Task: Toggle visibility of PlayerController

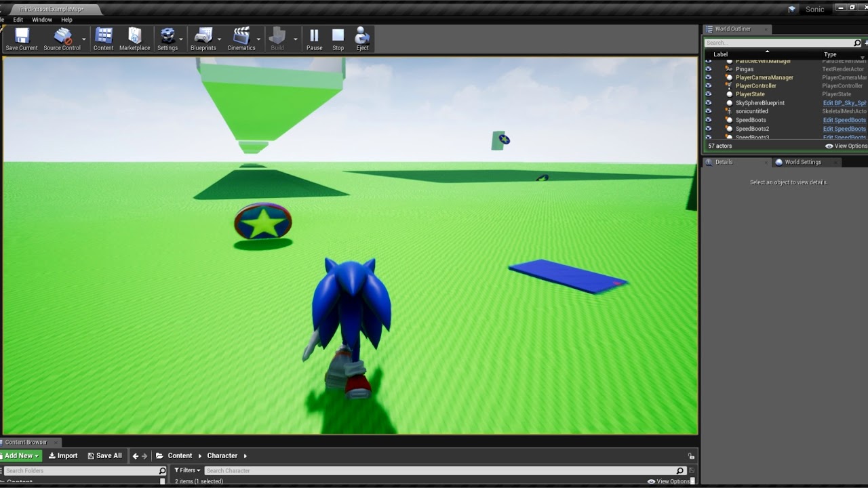Action: tap(708, 86)
